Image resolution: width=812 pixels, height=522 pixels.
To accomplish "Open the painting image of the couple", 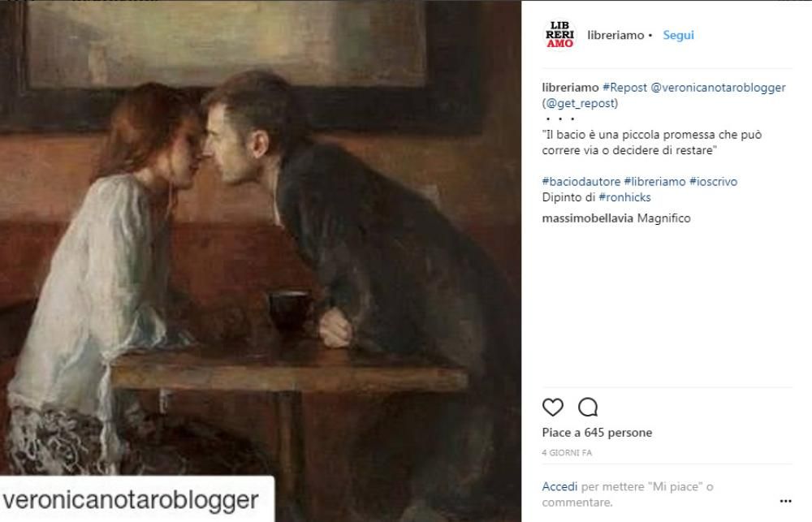I will 261,238.
